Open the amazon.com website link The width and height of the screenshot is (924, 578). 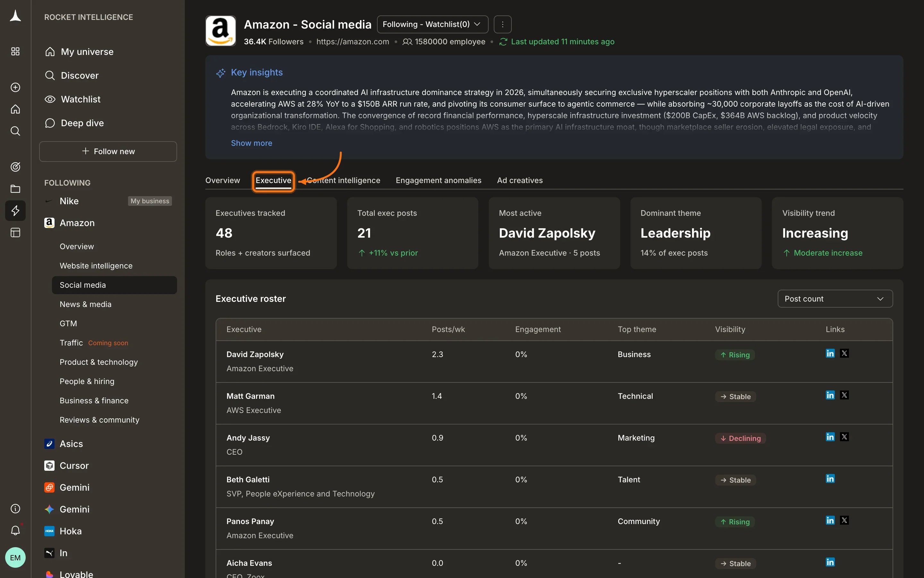(x=353, y=42)
